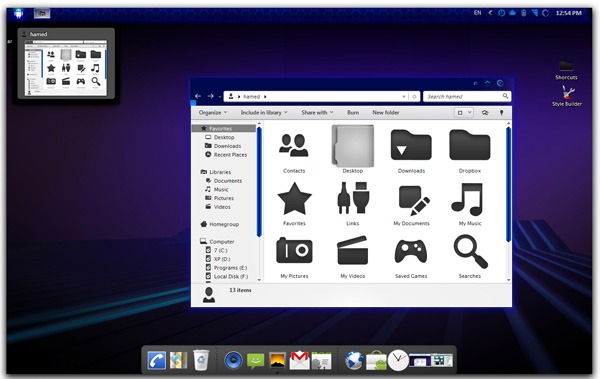Open the phone app in the dock
The width and height of the screenshot is (600, 379).
pyautogui.click(x=157, y=361)
